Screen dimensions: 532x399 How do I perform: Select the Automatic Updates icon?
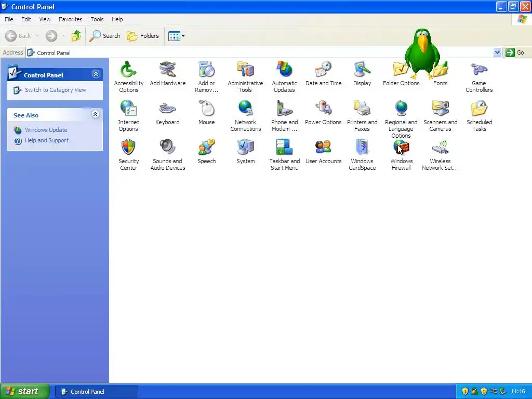pos(284,77)
